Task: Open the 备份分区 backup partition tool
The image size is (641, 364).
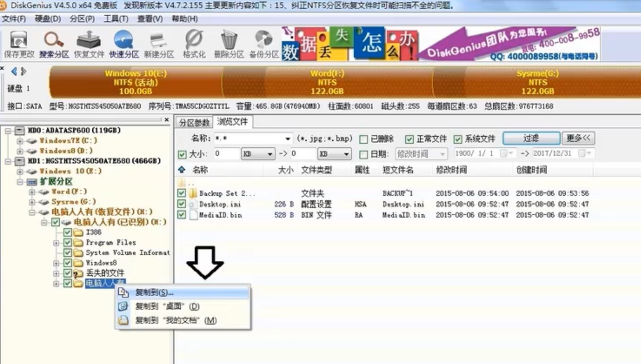Action: pos(264,44)
